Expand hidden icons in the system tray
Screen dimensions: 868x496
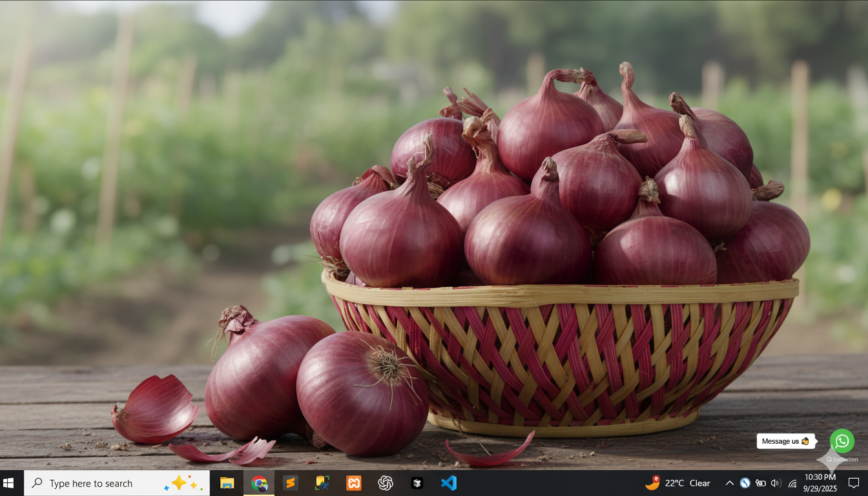click(728, 482)
